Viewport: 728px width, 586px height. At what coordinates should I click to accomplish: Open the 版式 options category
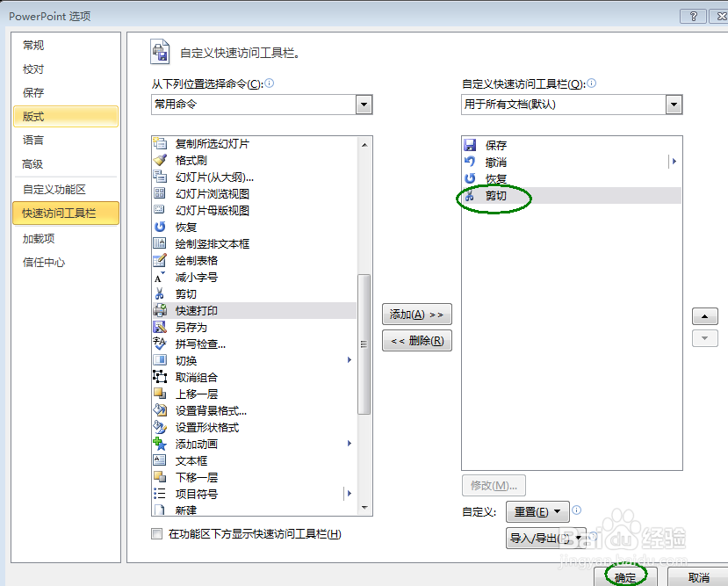tap(66, 117)
